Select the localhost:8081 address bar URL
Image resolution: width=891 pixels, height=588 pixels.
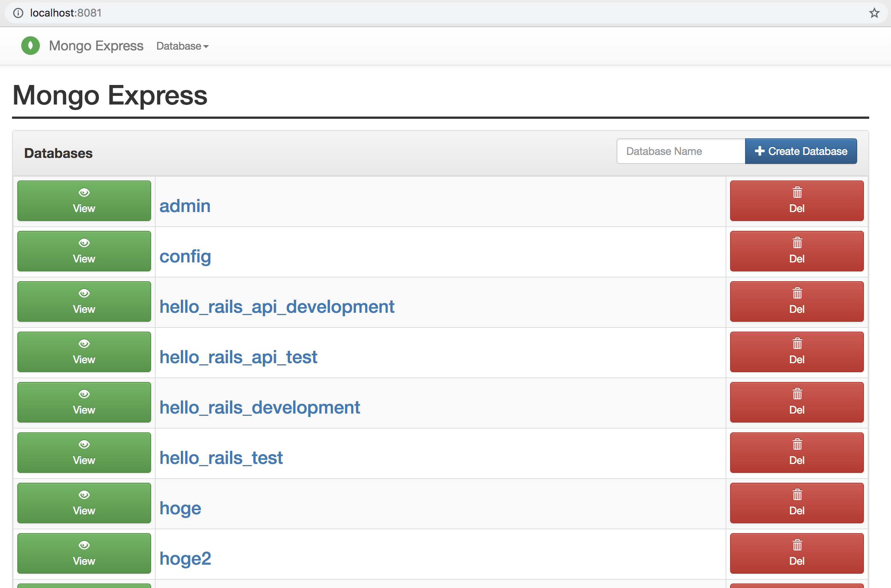click(x=66, y=13)
